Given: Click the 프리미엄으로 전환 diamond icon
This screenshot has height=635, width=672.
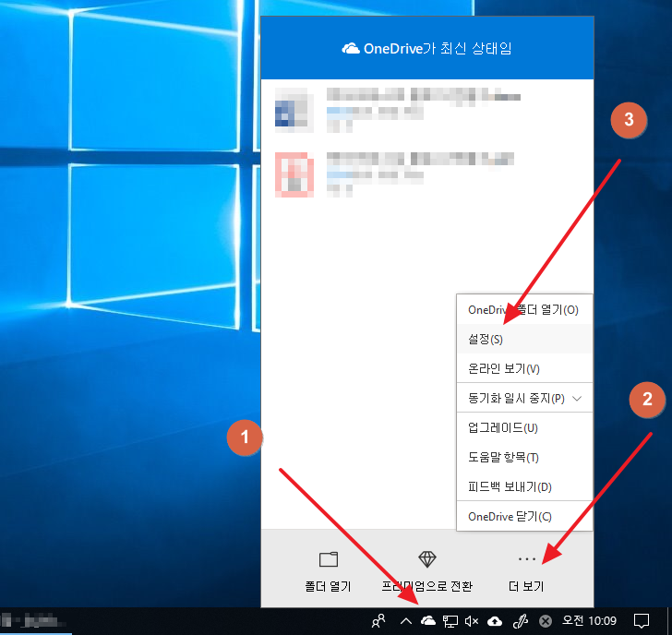Looking at the screenshot, I should [x=426, y=558].
